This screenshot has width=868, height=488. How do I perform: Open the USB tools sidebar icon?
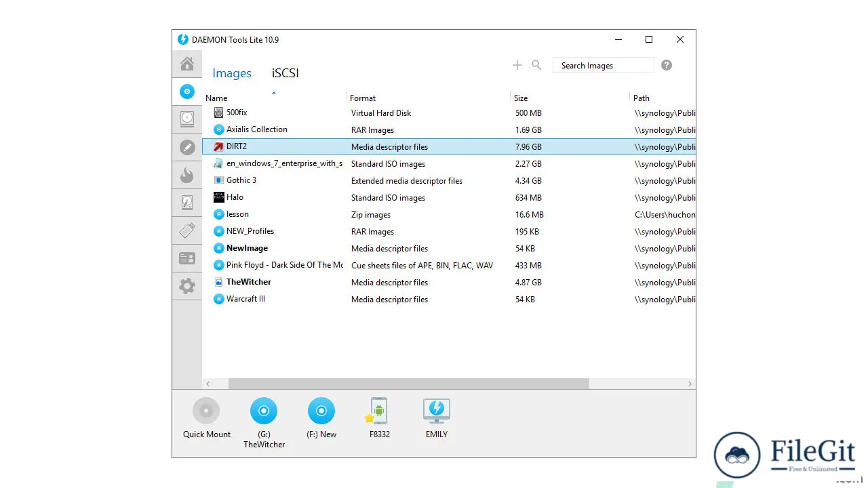(x=187, y=230)
